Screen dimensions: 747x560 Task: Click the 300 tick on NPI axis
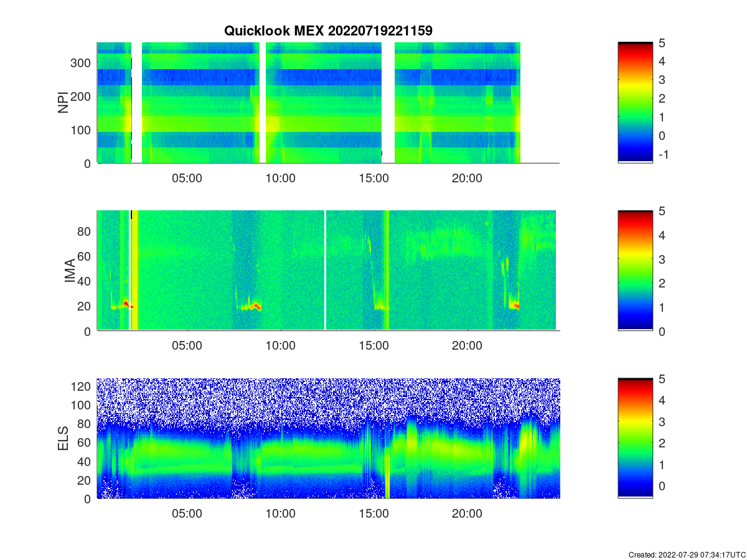click(x=82, y=63)
